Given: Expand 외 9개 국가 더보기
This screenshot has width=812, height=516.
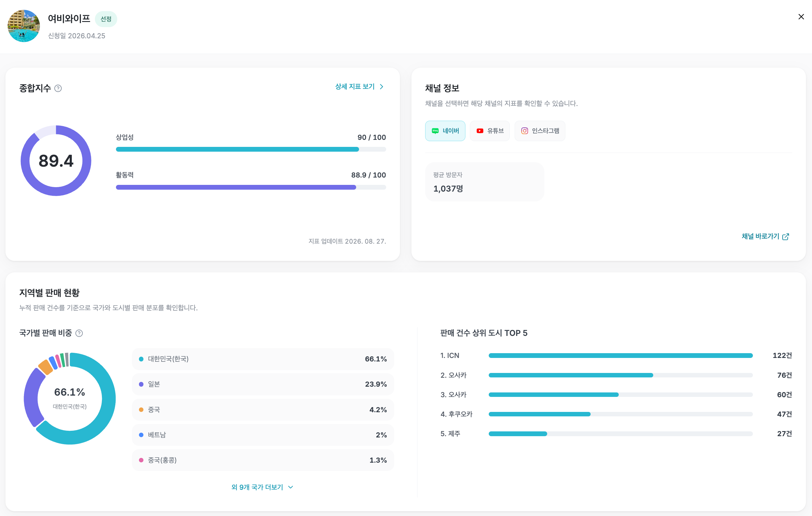Looking at the screenshot, I should (x=262, y=487).
